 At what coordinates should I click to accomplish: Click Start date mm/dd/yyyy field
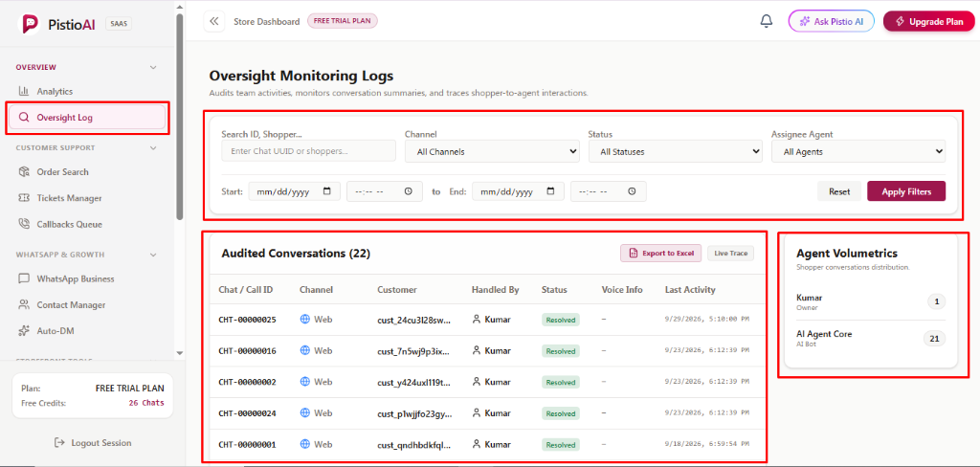click(x=295, y=191)
